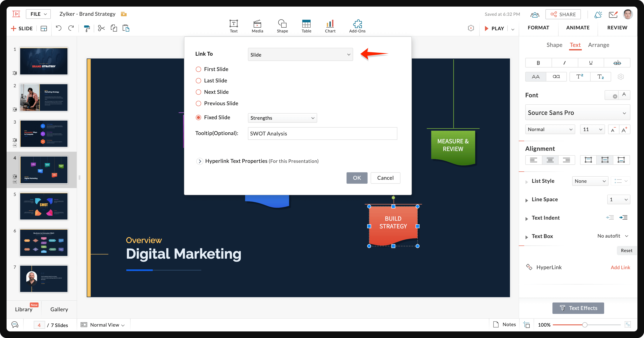Image resolution: width=644 pixels, height=338 pixels.
Task: Click the Undo arrow icon
Action: coord(59,28)
